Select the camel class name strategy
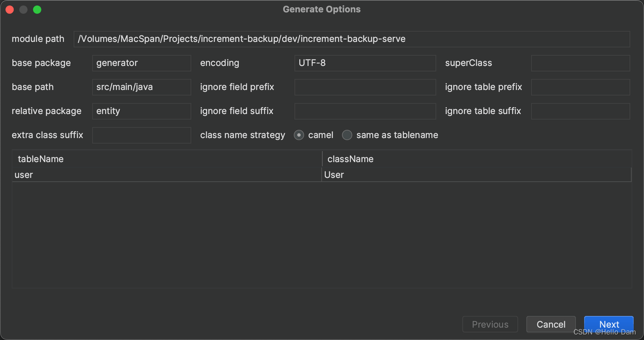Screen dimensions: 644x340 (299, 135)
